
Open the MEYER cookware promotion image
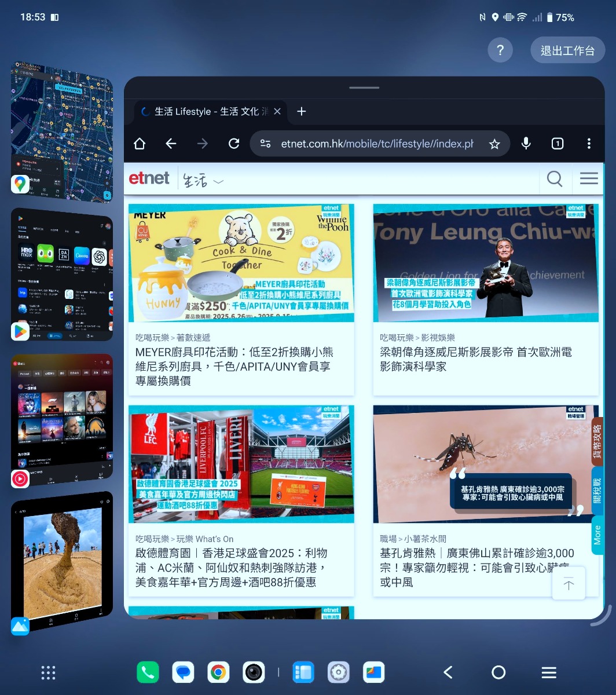tap(241, 263)
